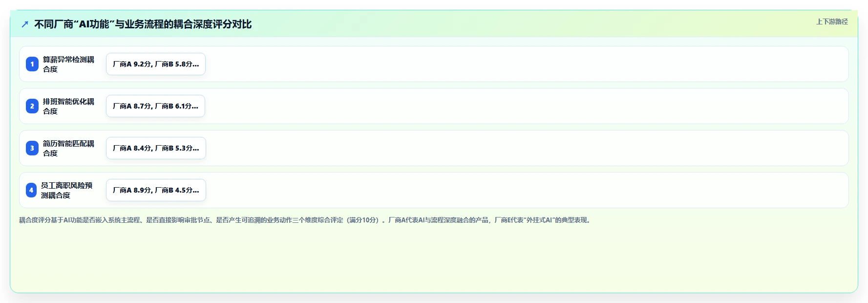868x303 pixels.
Task: Open the score chip 厂商A 8.7分, 厂商B 6.1分
Action: [x=155, y=106]
